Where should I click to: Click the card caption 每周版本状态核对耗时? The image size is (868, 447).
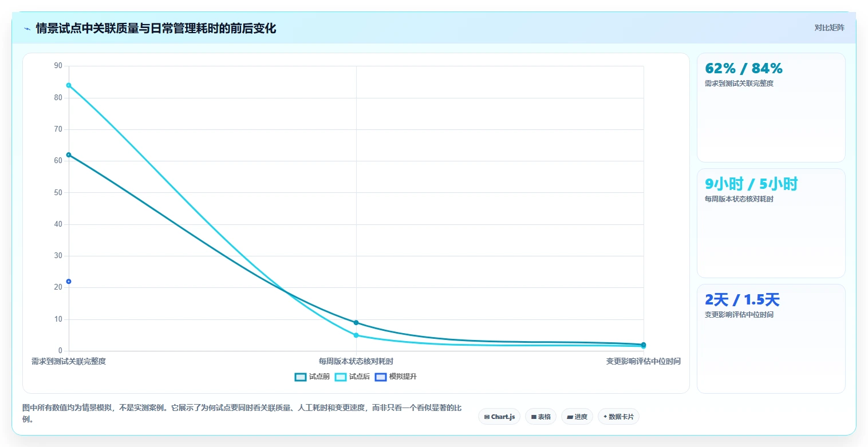(x=739, y=199)
